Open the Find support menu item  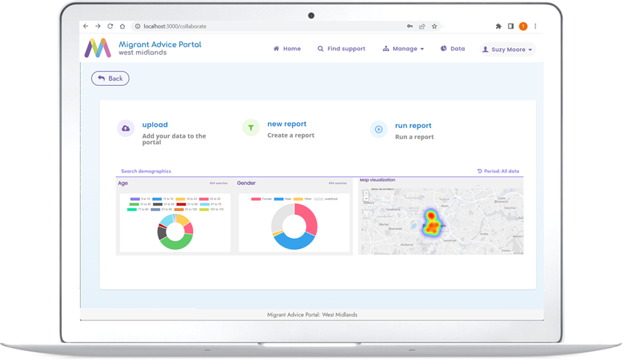pos(341,48)
